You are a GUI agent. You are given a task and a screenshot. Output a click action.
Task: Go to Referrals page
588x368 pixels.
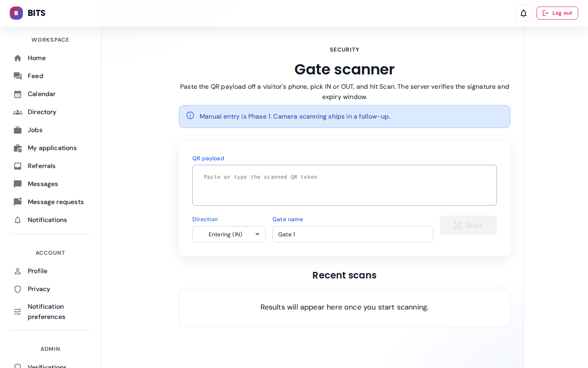click(42, 166)
